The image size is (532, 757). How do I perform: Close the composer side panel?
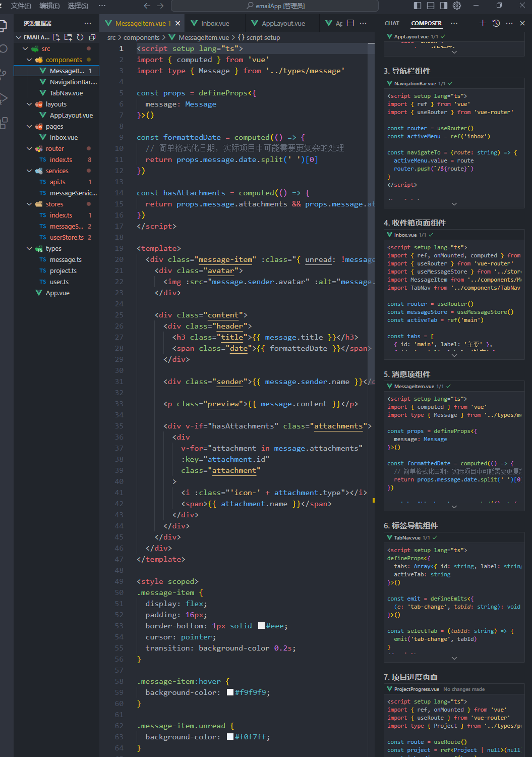[x=522, y=23]
